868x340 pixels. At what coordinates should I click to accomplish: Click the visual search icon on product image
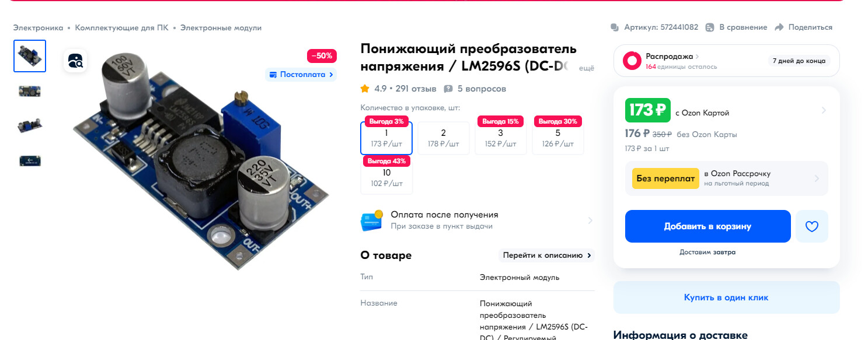[x=75, y=61]
